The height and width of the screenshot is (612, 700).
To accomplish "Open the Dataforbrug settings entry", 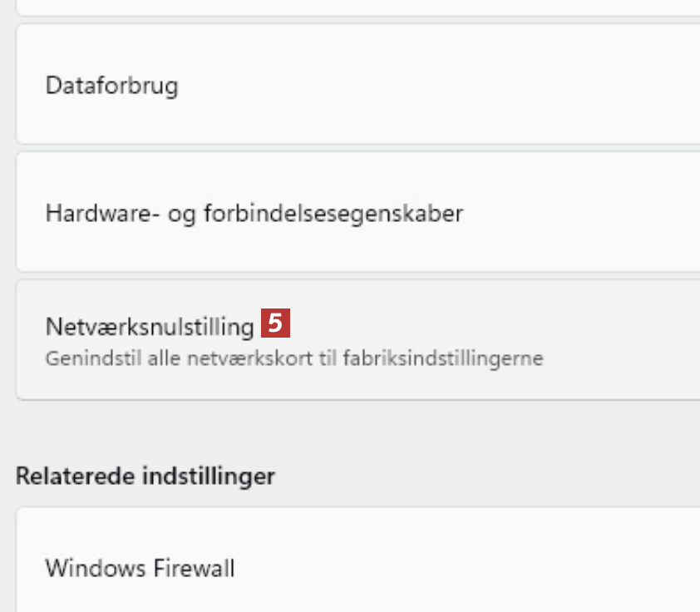I will click(x=357, y=85).
